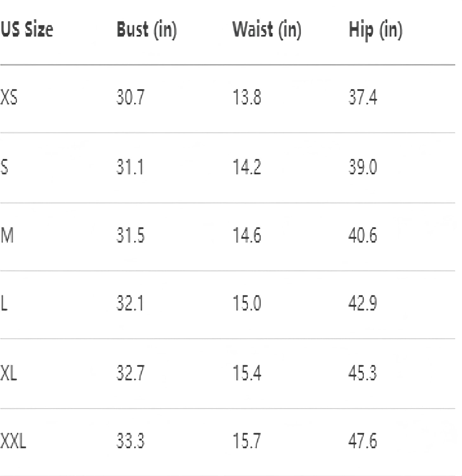Click the US Size column header
462x476 pixels.
[27, 30]
